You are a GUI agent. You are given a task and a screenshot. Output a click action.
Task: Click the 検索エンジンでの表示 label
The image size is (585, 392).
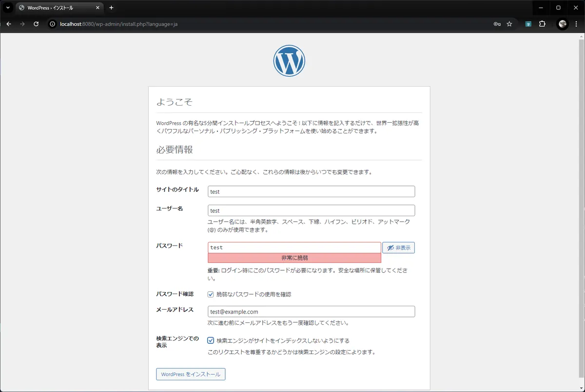click(x=177, y=342)
